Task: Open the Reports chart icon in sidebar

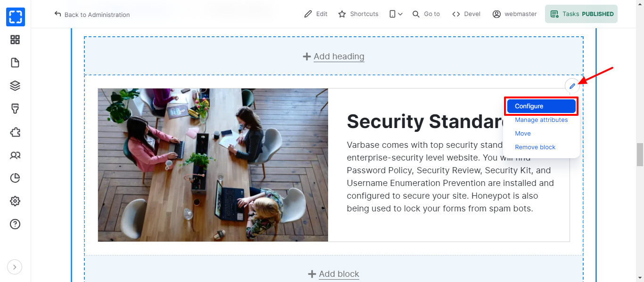Action: [15, 178]
